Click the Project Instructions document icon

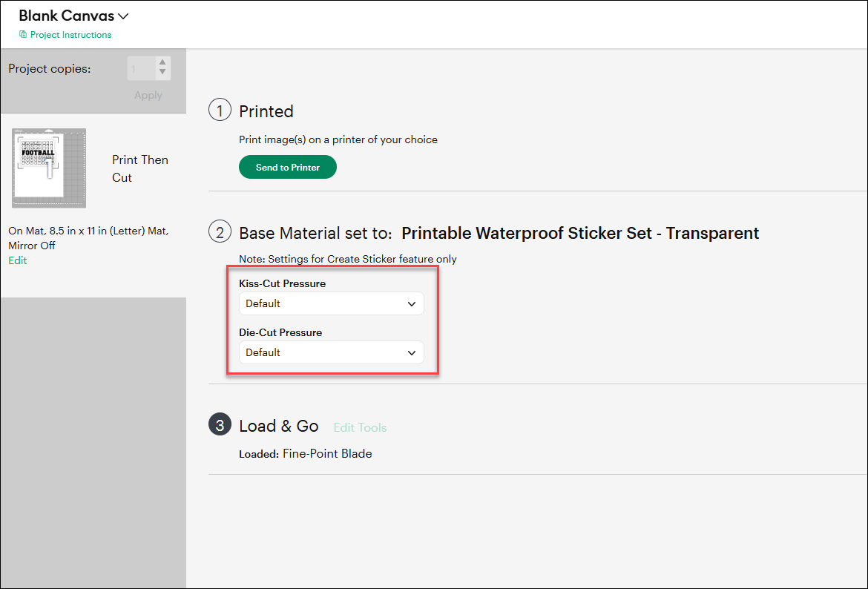[x=23, y=34]
